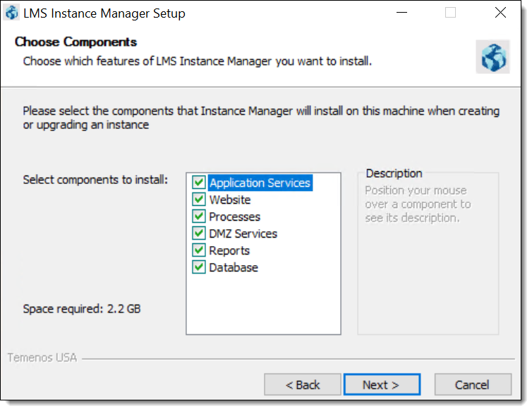Select the Website label in component list
This screenshot has height=411, width=532.
(230, 200)
